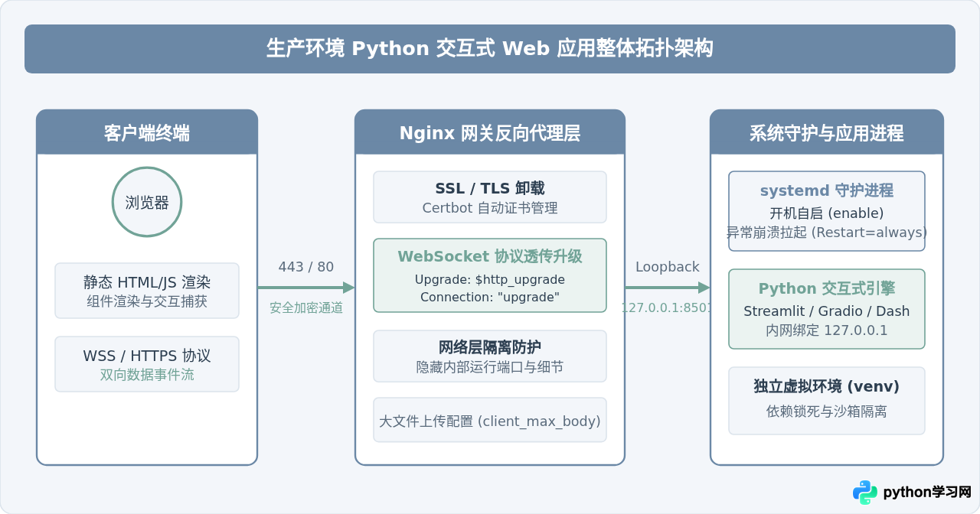Click the text 开机自启 (enable)
Image resolution: width=980 pixels, height=514 pixels.
tap(827, 213)
